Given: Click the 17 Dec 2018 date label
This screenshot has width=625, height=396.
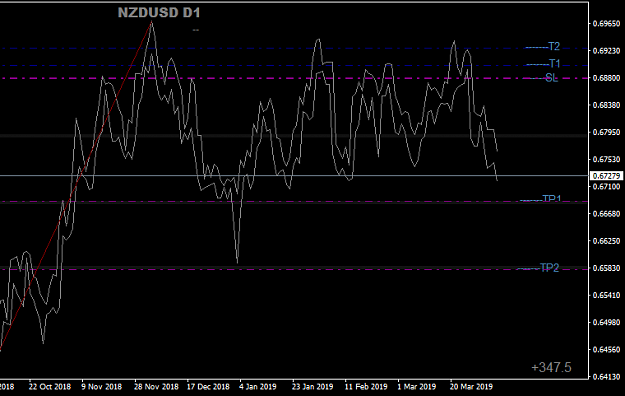Looking at the screenshot, I should [208, 387].
